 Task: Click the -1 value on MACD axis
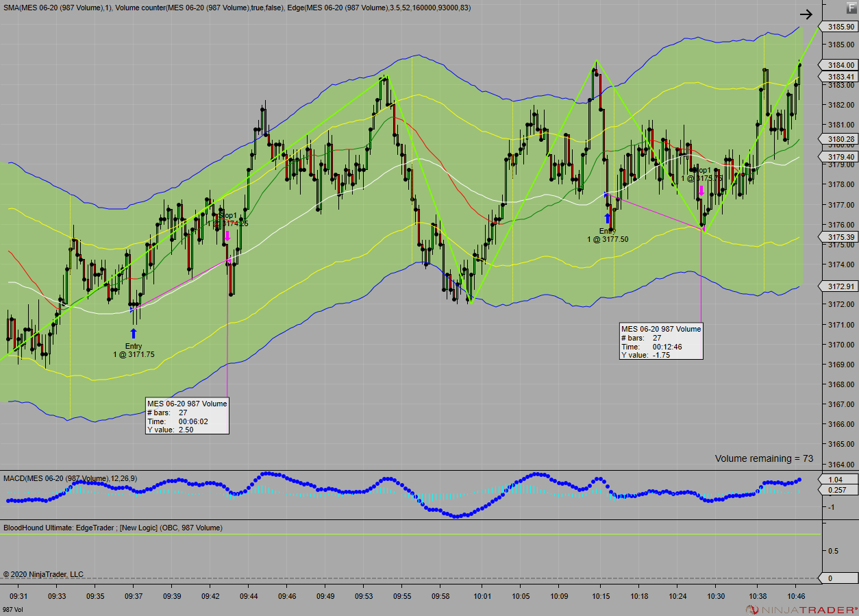(x=831, y=507)
